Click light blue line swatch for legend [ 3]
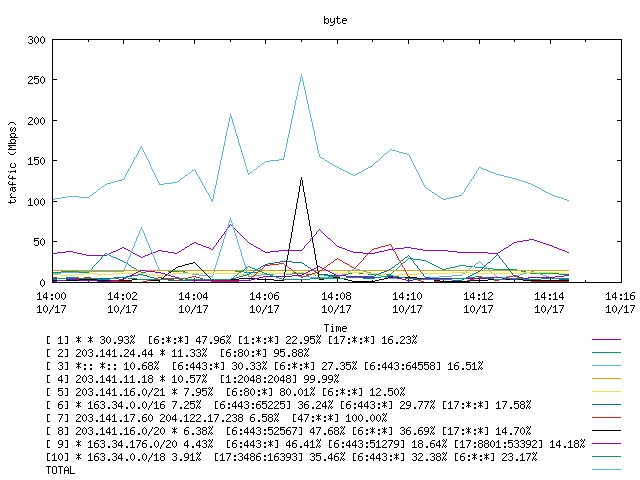The height and width of the screenshot is (480, 640). click(x=606, y=366)
